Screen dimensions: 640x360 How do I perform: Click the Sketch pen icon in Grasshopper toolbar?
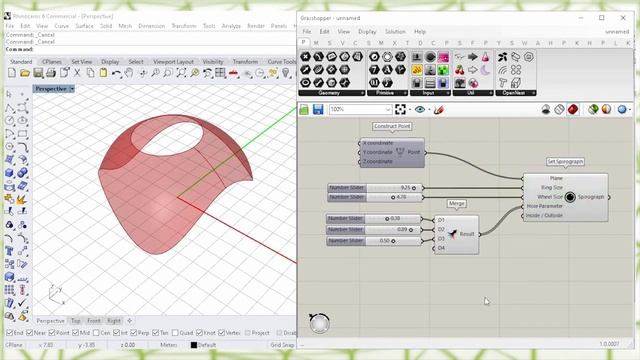(439, 109)
